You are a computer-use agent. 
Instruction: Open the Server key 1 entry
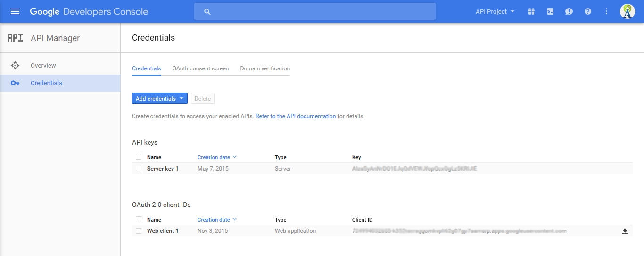(x=163, y=169)
